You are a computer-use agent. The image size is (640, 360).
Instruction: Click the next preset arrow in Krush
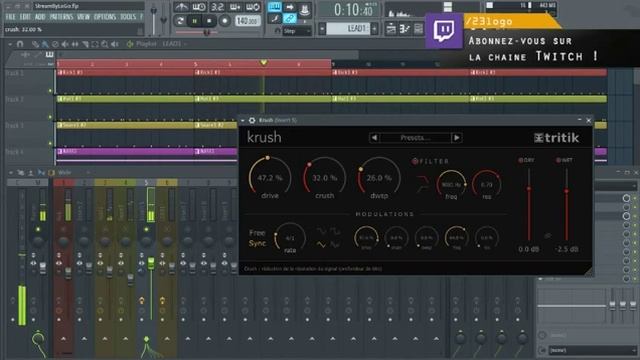click(456, 138)
